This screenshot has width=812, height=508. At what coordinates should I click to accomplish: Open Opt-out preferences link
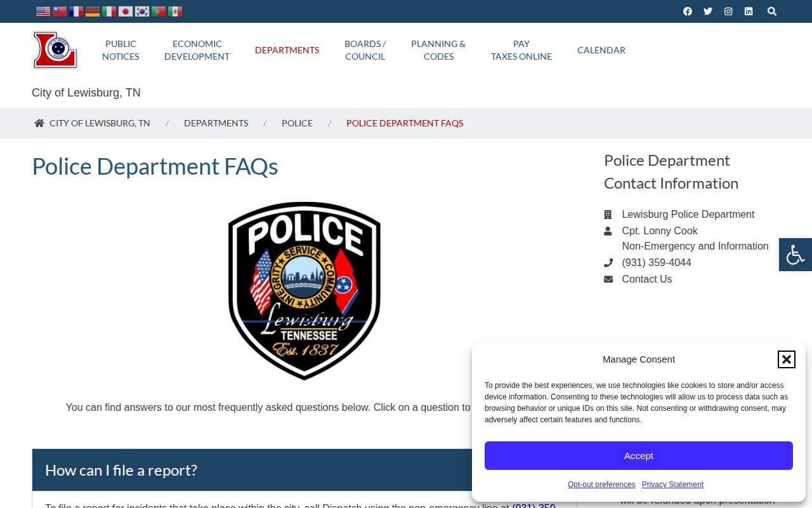tap(601, 485)
